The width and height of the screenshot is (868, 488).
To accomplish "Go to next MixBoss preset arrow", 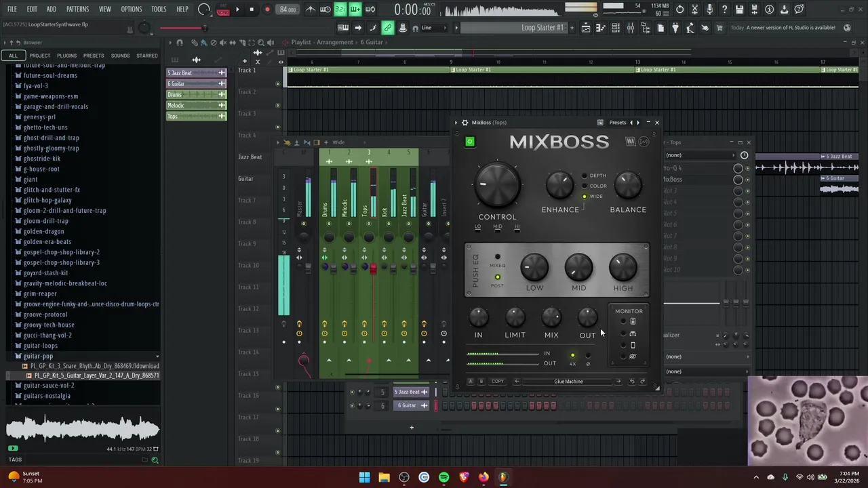I will [618, 382].
